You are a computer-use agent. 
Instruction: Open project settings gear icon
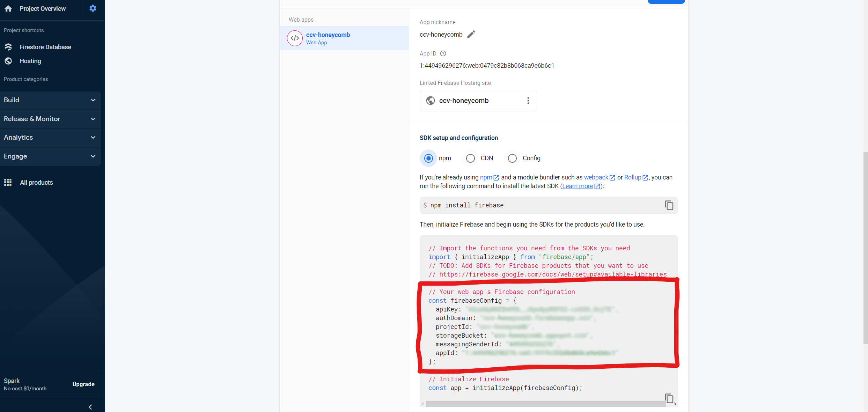[x=93, y=8]
